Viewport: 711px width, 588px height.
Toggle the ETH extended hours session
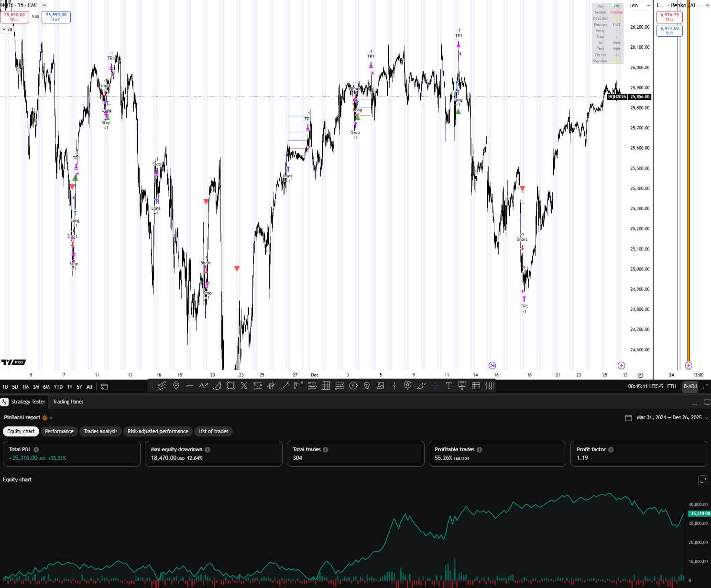coord(672,386)
